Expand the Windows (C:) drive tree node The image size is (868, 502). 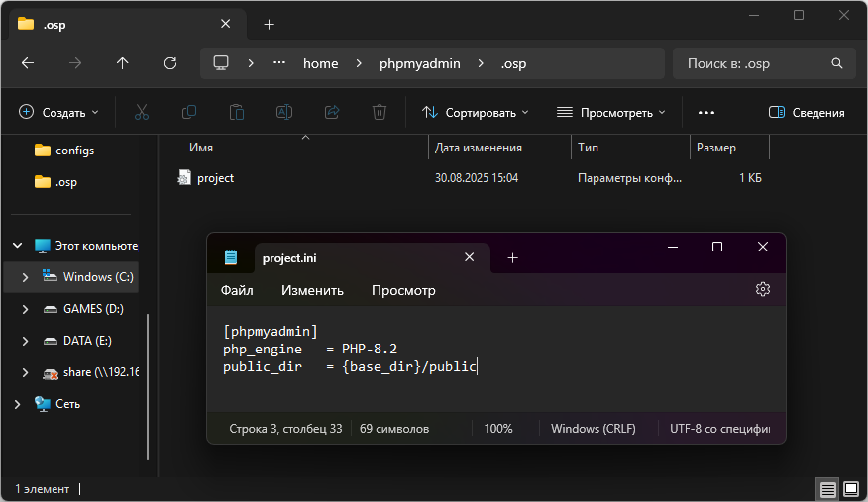click(25, 277)
